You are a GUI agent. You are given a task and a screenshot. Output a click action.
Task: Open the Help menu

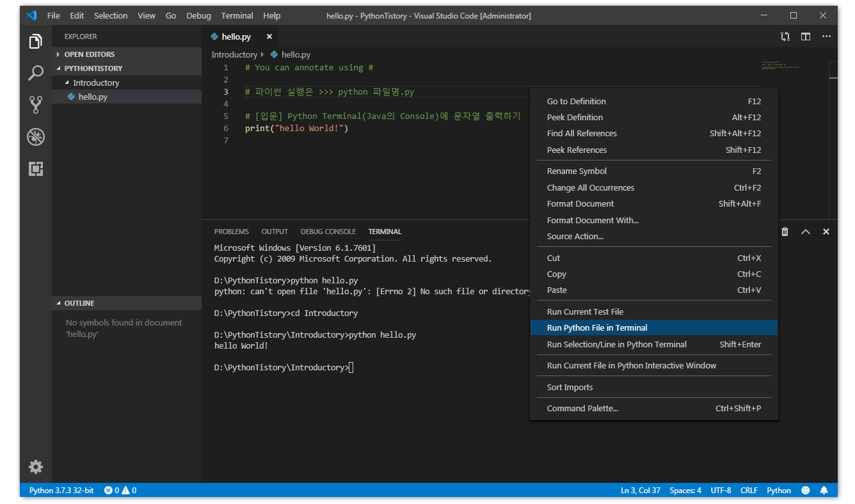pos(272,15)
